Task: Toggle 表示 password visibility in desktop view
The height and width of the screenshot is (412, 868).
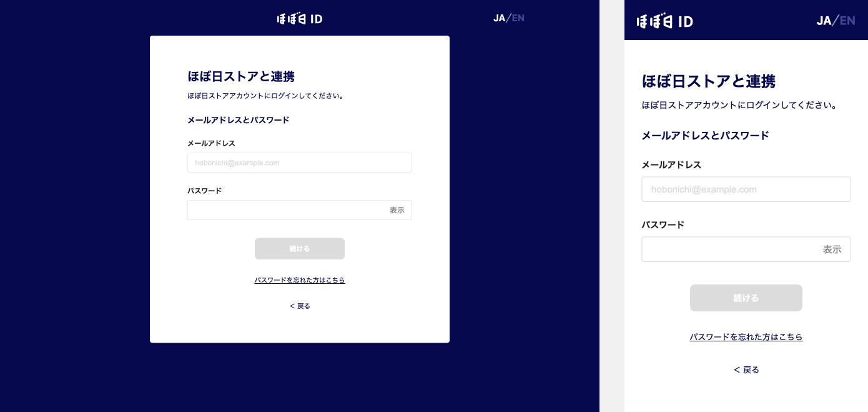Action: coord(397,210)
